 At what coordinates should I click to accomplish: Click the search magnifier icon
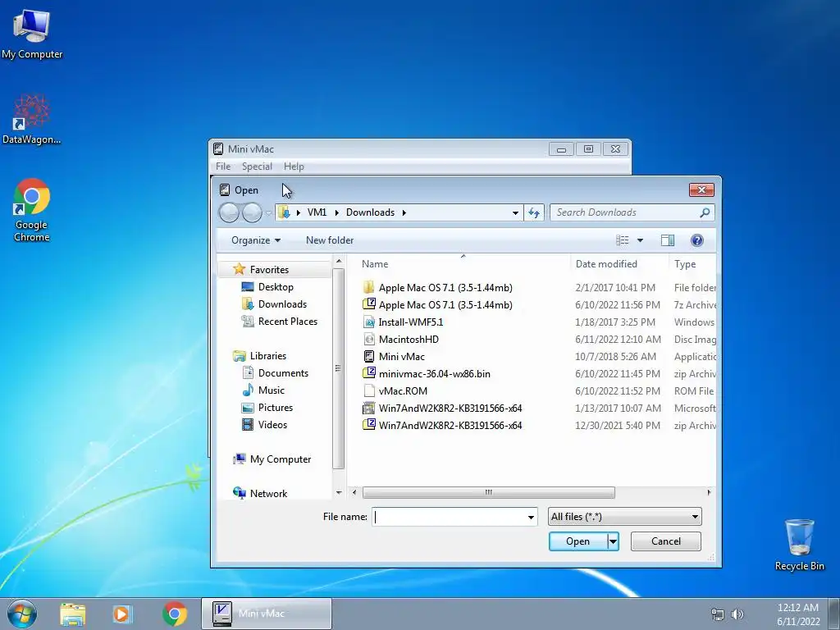click(x=705, y=212)
